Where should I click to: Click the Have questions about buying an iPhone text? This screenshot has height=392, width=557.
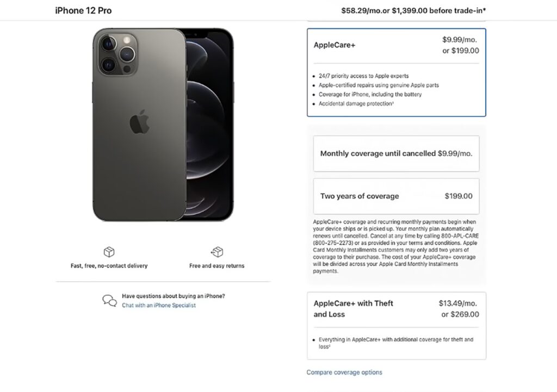173,296
